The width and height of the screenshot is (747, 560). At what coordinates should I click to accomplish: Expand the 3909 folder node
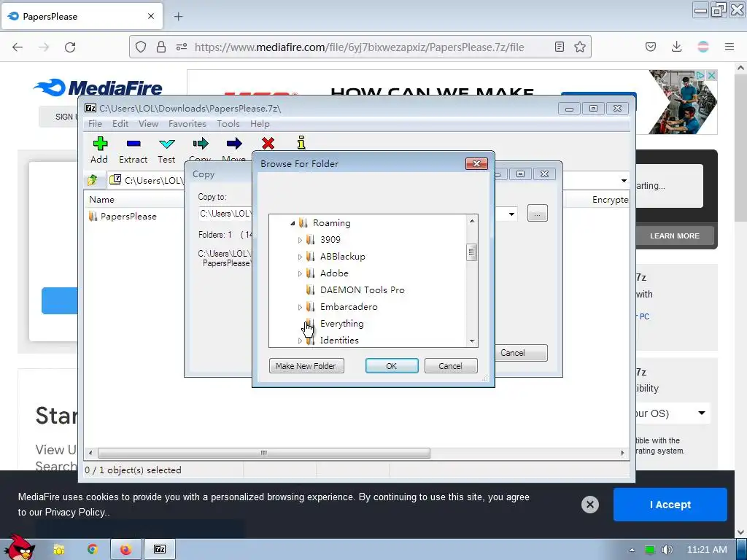(300, 240)
